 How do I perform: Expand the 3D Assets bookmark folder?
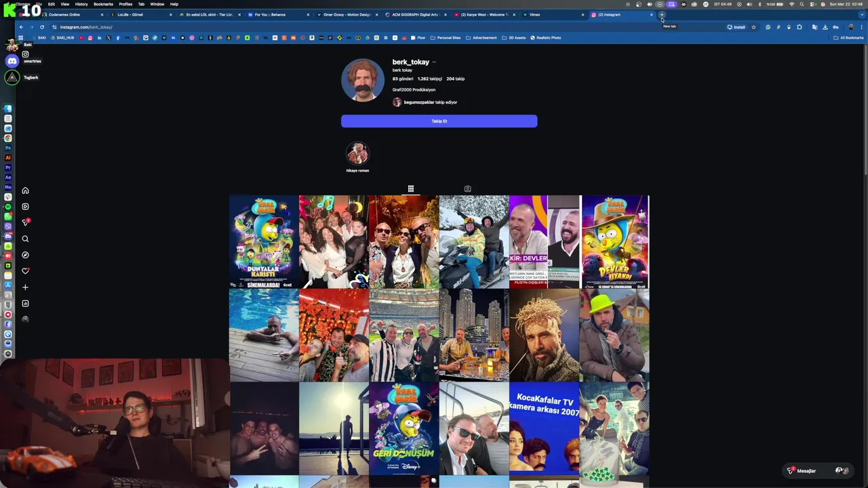point(514,38)
